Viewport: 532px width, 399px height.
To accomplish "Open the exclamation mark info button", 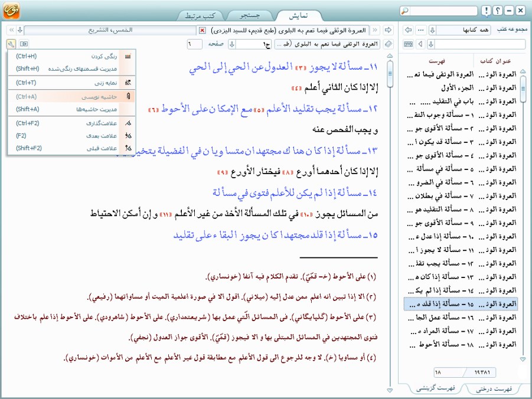I will [x=486, y=11].
